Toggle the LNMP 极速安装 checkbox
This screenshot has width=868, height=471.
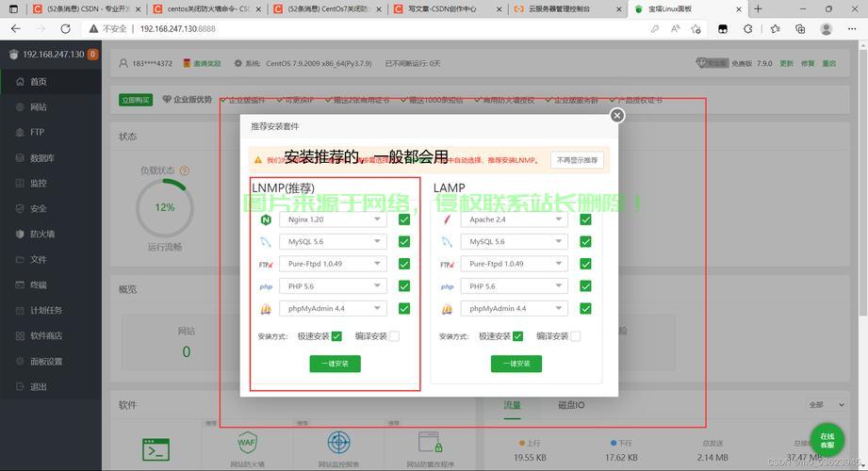tap(336, 336)
